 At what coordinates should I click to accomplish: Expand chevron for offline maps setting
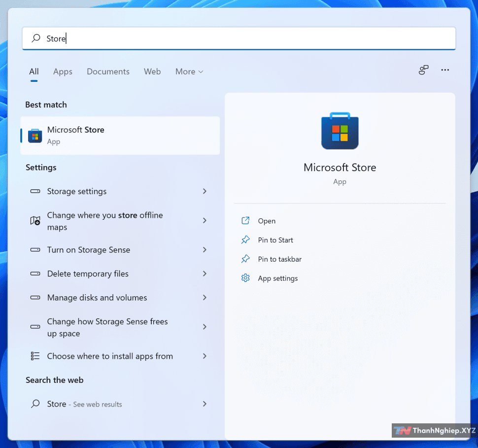coord(205,220)
